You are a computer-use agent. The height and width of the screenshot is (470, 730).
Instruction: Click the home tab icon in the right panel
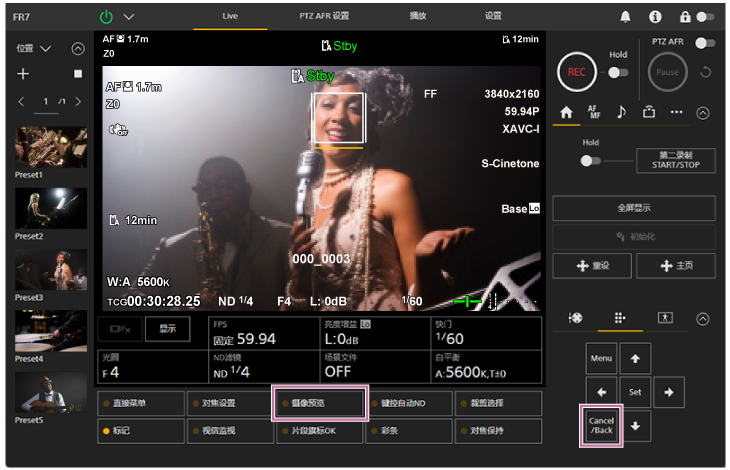(566, 112)
